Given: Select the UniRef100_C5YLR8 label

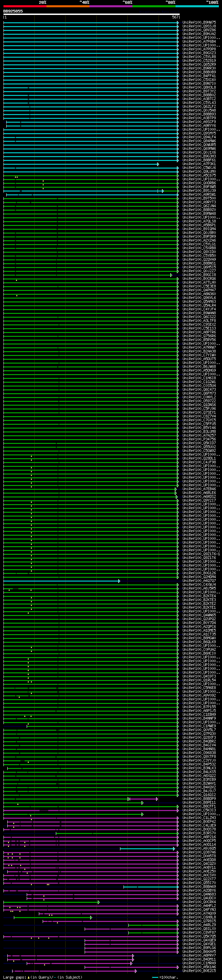Looking at the screenshot, I should click(x=199, y=57).
